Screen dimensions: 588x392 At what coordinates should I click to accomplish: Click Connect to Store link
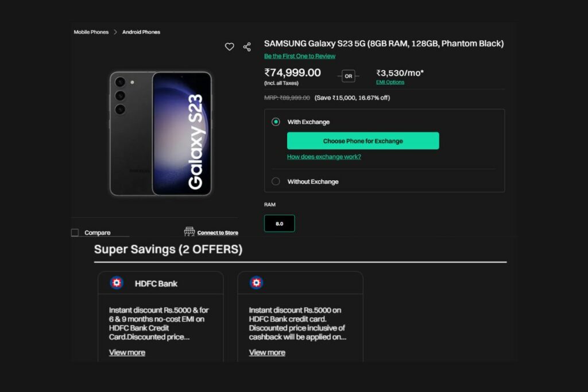(218, 232)
